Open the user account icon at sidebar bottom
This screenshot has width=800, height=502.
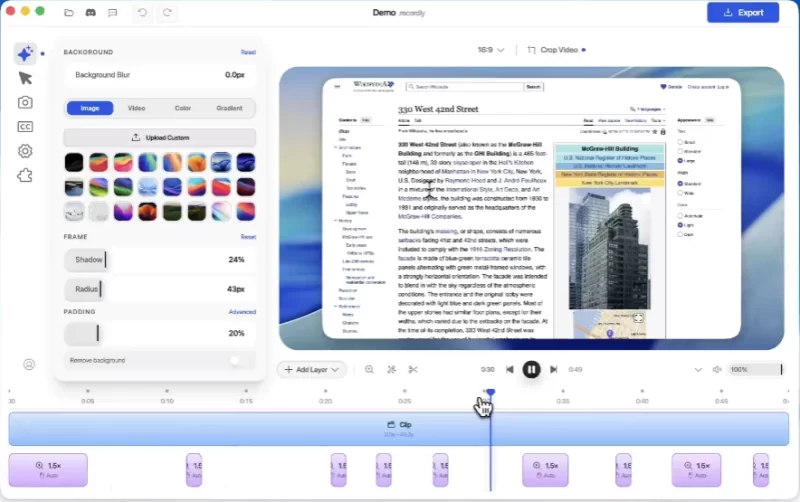click(x=29, y=364)
